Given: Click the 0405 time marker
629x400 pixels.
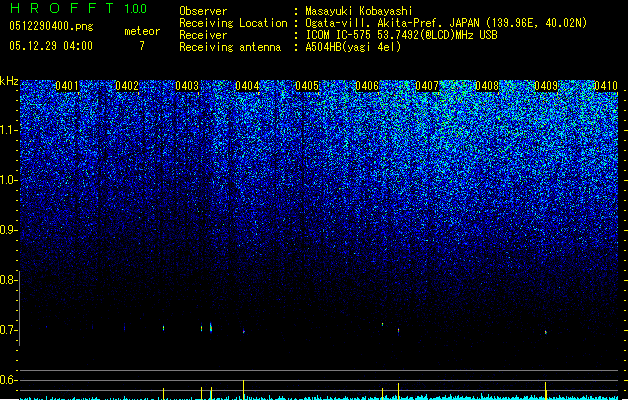Looking at the screenshot, I should (x=307, y=86).
